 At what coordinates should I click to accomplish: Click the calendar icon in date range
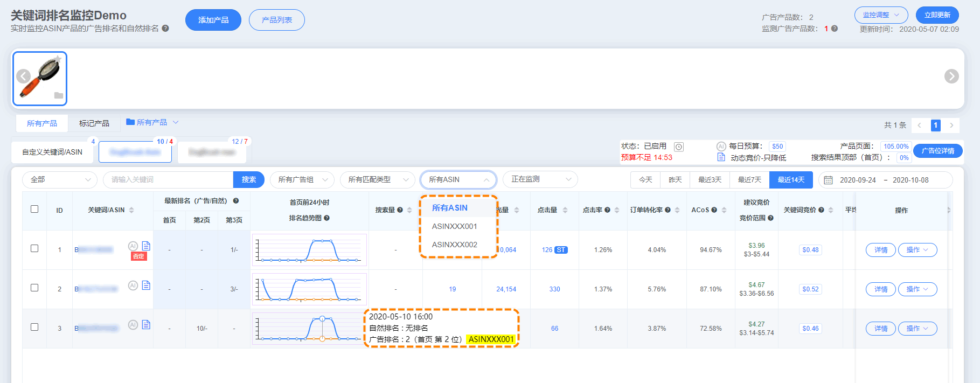coord(829,180)
